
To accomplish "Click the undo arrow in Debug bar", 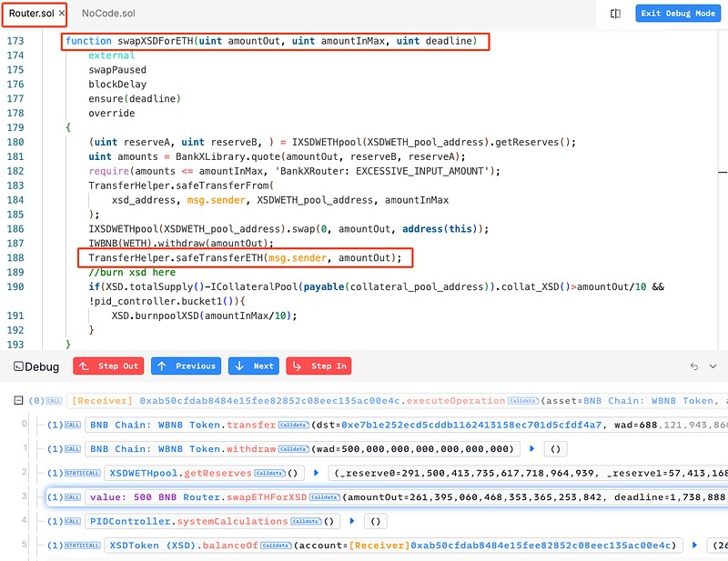I will pos(693,366).
